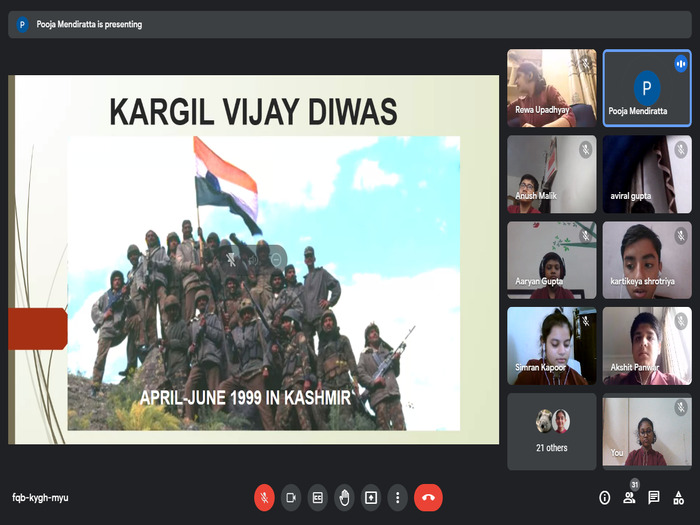Image resolution: width=700 pixels, height=525 pixels.
Task: Click the presenter avatar P in banner
Action: (x=22, y=24)
